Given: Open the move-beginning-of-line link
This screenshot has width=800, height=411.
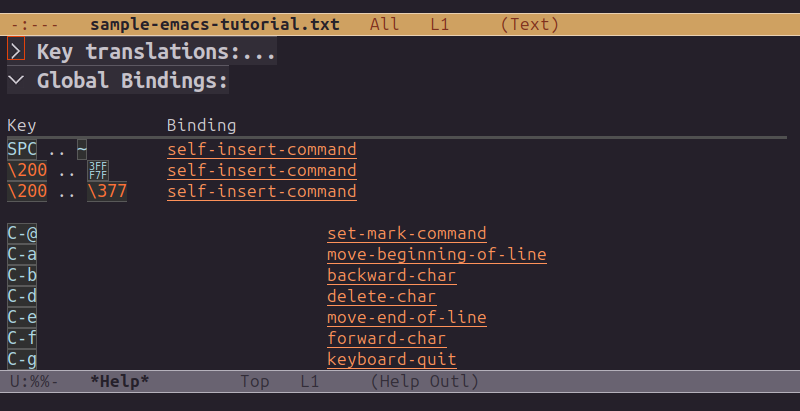Looking at the screenshot, I should coord(436,255).
